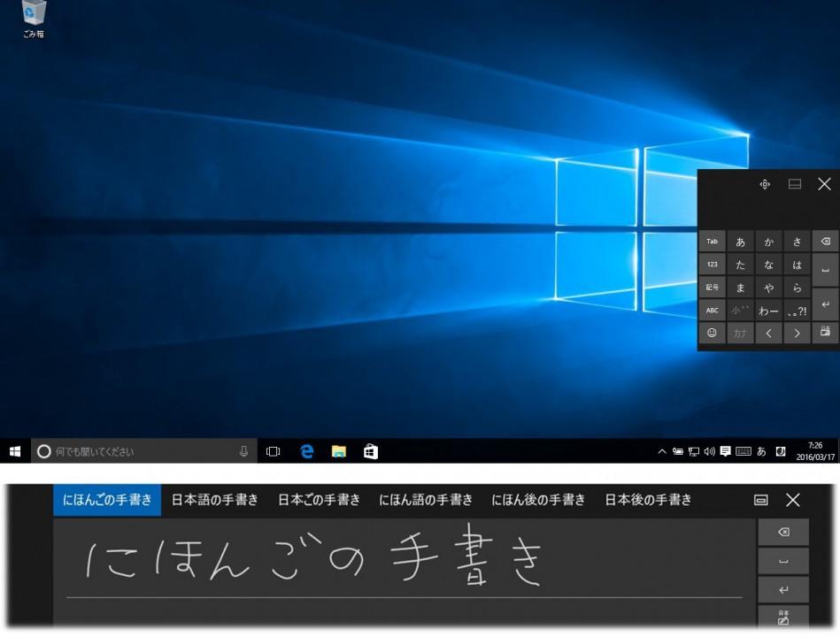Move the cursor left with the < key
The image size is (840, 637).
[768, 333]
